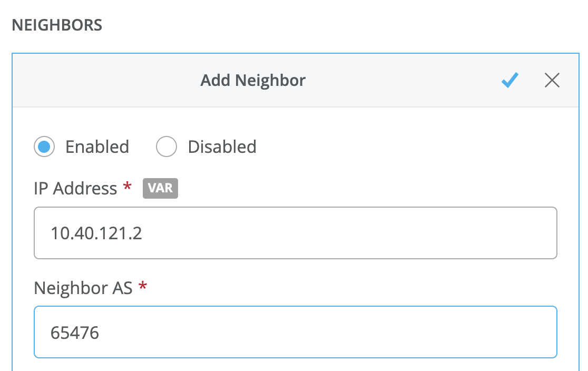Click the red asterisk beside IP Address
Viewport: 588px width, 371px height.
pos(127,187)
